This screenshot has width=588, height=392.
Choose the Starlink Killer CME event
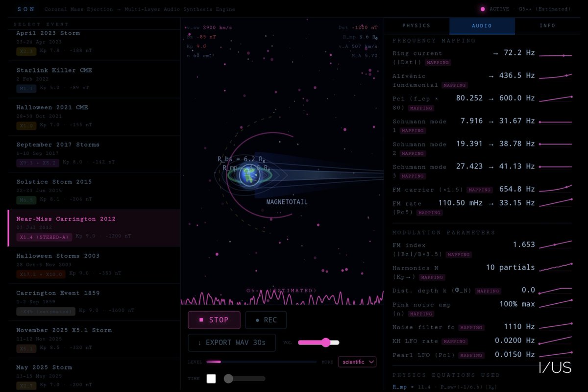tap(94, 79)
